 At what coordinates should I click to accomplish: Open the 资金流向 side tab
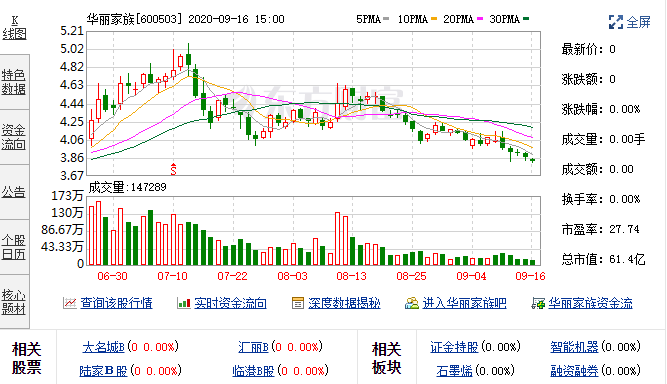tap(14, 137)
